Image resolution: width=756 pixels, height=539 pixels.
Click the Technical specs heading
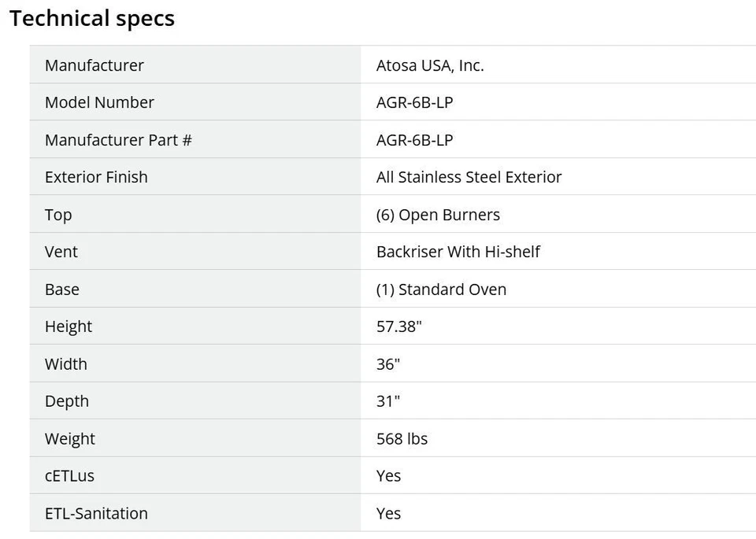[x=92, y=19]
